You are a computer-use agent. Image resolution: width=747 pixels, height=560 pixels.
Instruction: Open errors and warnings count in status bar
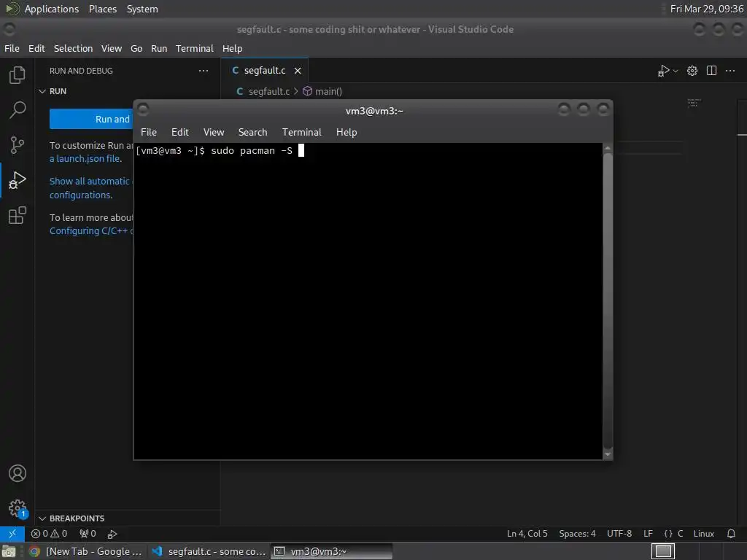point(49,534)
